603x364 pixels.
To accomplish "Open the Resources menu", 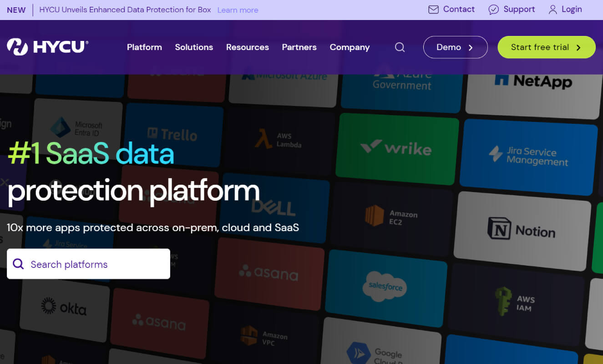I will pyautogui.click(x=248, y=47).
